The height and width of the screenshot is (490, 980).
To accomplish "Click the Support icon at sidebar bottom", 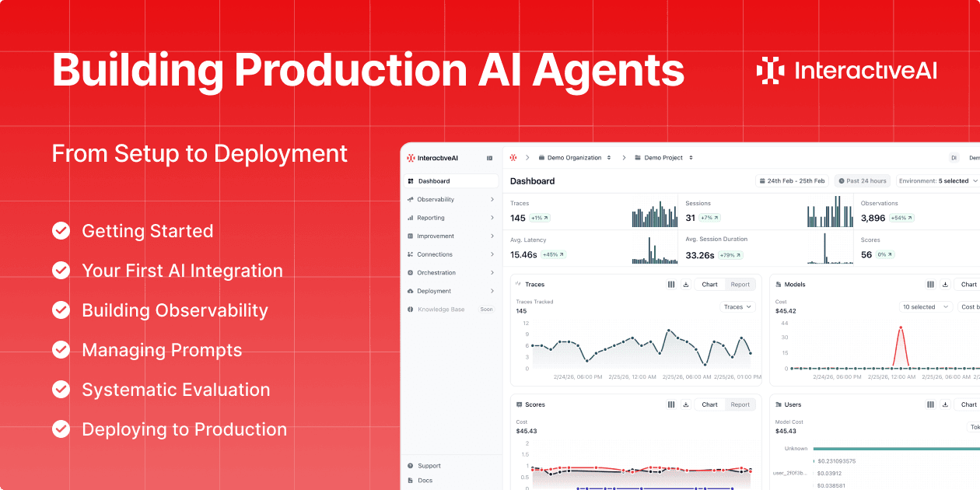I will coord(410,465).
